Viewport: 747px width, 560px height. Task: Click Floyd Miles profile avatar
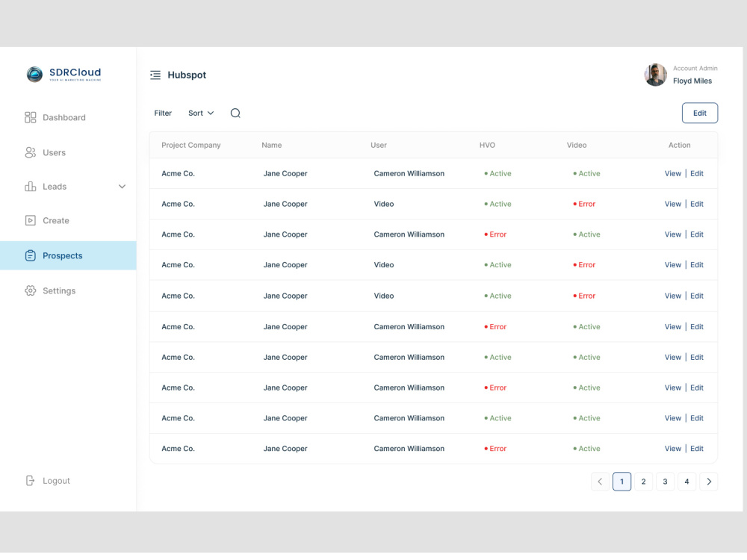(656, 75)
